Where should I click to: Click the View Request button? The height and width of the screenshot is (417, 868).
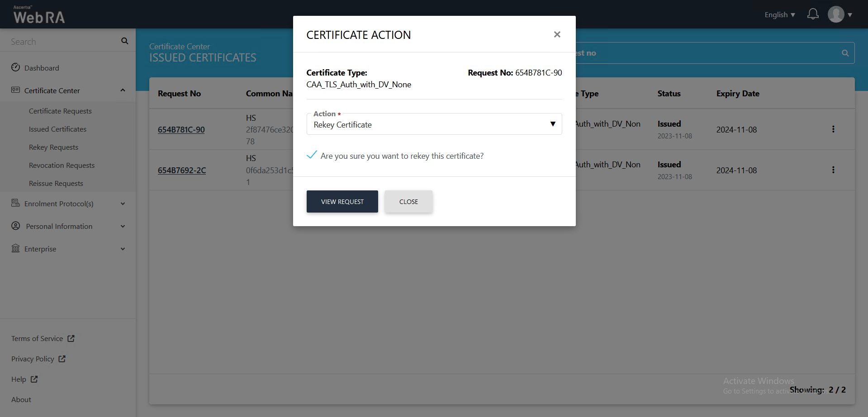(x=342, y=202)
